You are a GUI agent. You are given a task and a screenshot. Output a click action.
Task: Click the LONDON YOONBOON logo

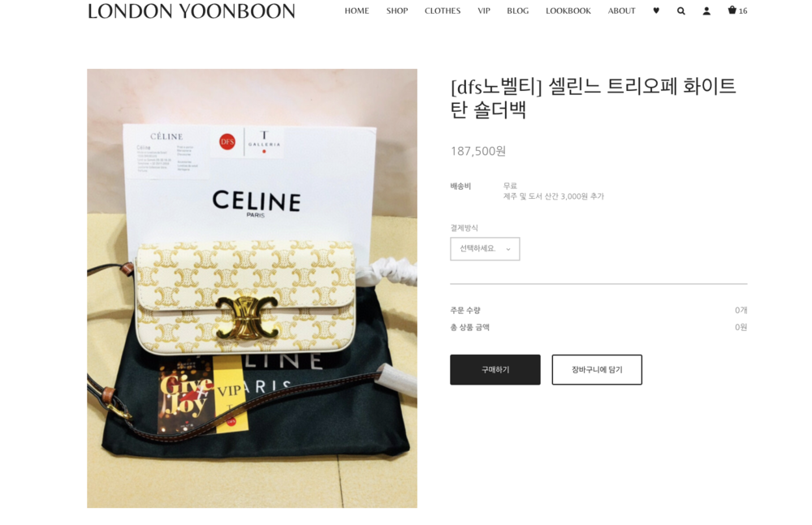[192, 11]
